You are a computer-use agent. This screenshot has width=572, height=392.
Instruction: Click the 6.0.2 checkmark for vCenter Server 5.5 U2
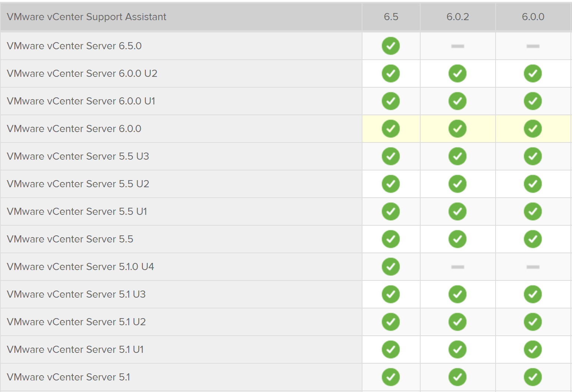coord(458,184)
